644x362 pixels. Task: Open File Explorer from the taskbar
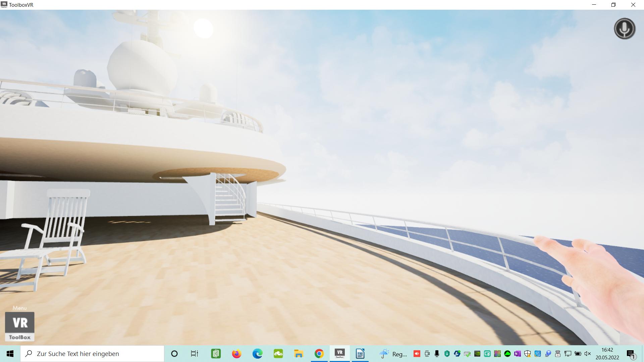pyautogui.click(x=299, y=354)
